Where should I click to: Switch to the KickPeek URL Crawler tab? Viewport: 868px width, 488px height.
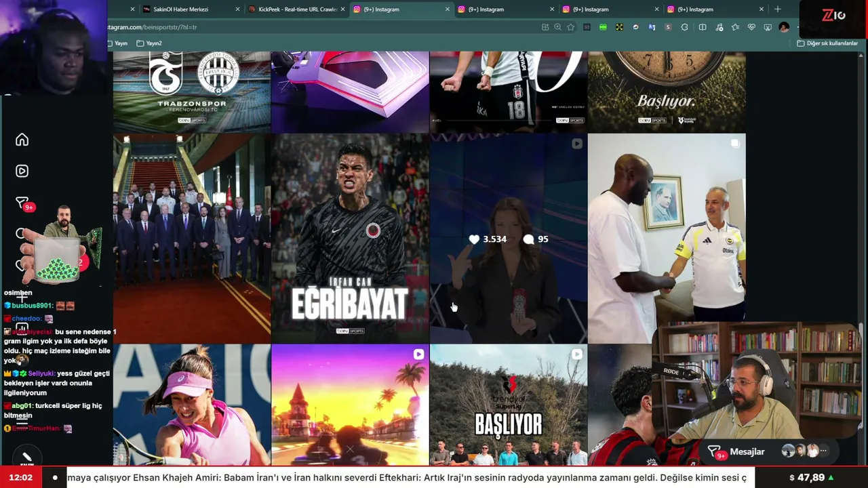click(298, 9)
